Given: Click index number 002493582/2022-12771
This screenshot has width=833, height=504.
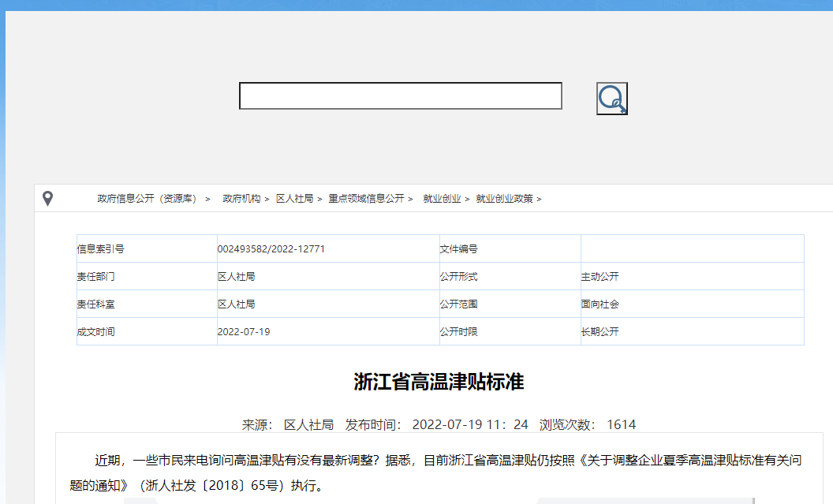Looking at the screenshot, I should (271, 249).
